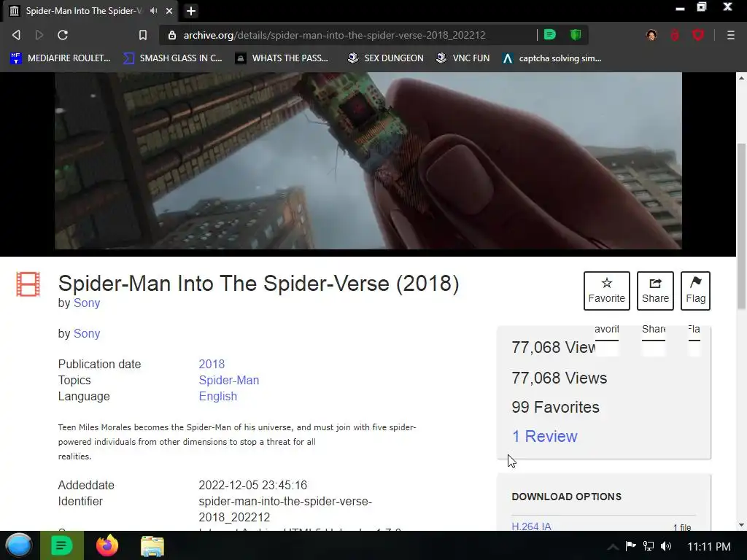Open WHATS THE PASS... bookmark
This screenshot has width=747, height=560.
282,58
